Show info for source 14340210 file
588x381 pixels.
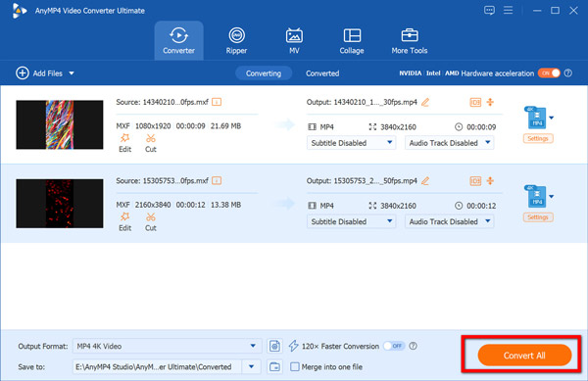(217, 102)
